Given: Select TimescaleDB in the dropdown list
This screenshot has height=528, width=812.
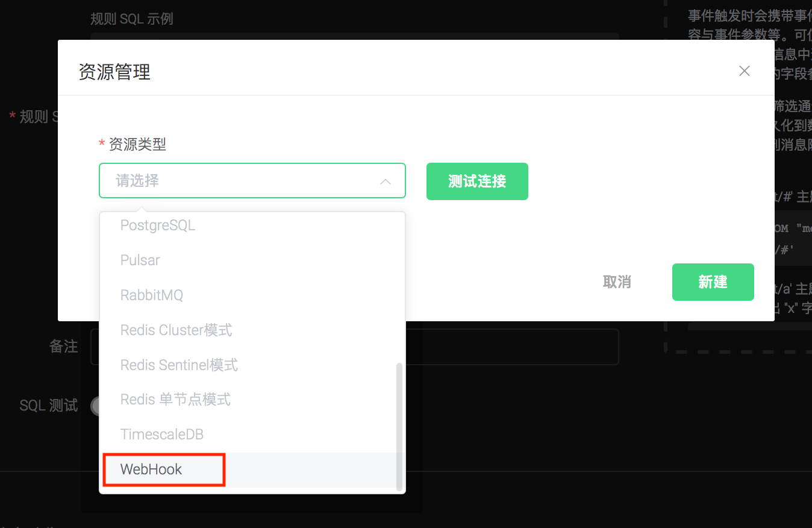Looking at the screenshot, I should tap(162, 434).
